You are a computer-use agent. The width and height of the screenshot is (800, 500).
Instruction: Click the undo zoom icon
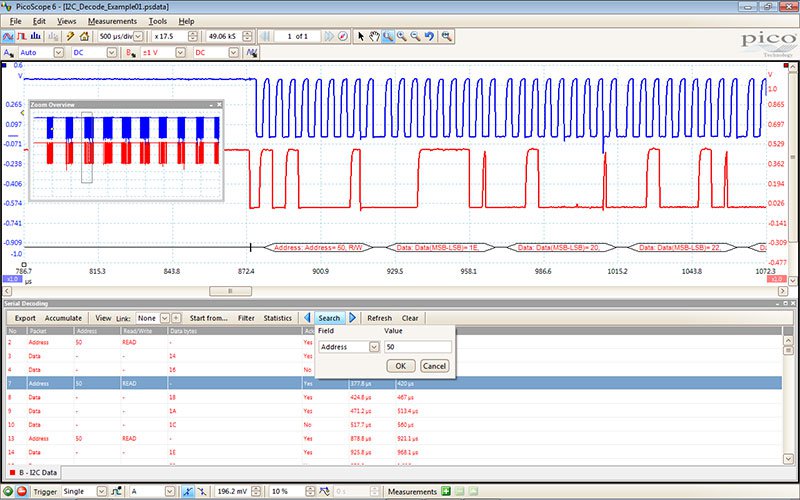(x=430, y=36)
